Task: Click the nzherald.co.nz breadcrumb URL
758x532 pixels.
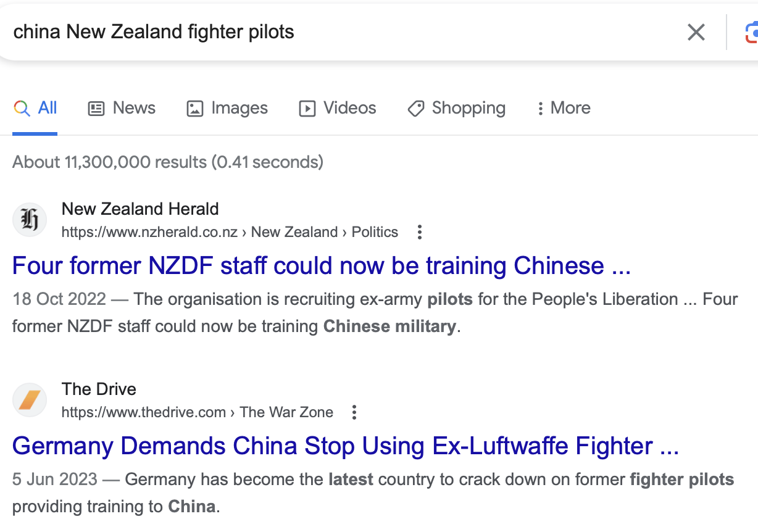Action: 230,232
